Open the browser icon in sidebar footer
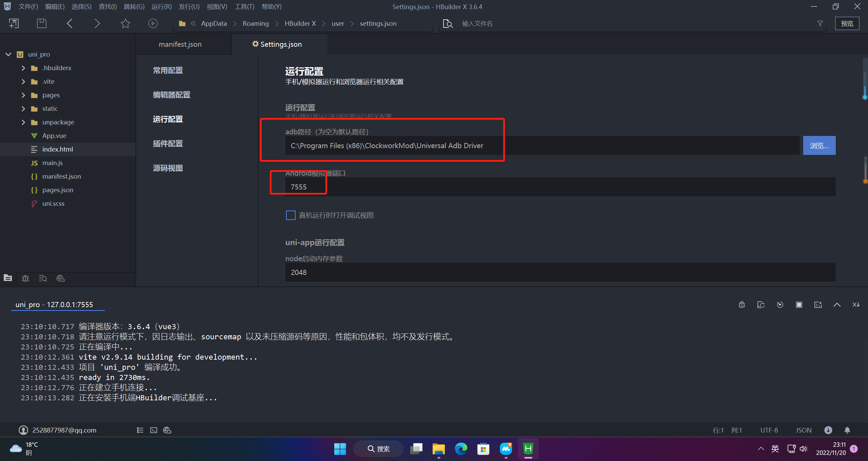 (61, 278)
